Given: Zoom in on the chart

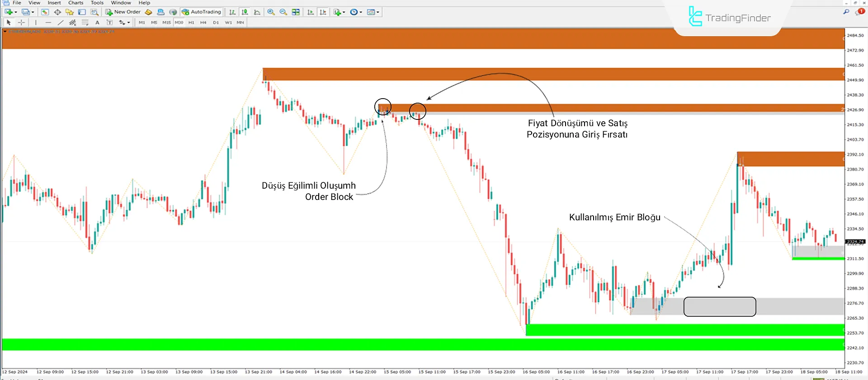Looking at the screenshot, I should [271, 12].
